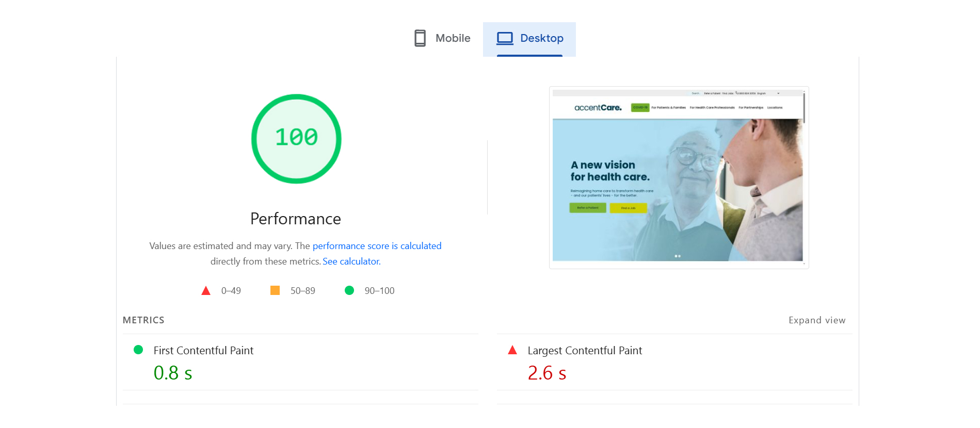Click the green COVID-19 button in preview
Image resolution: width=980 pixels, height=428 pixels.
(x=640, y=108)
